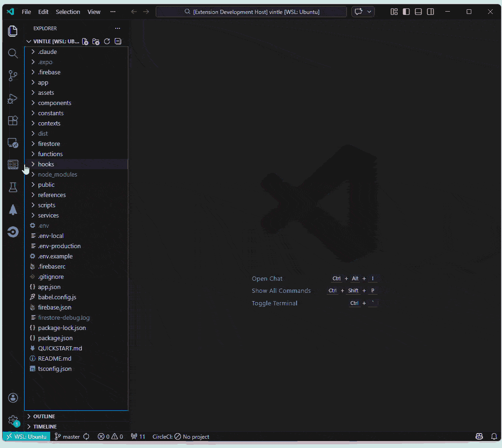Open the WSL: Ubuntu remote menu
502x448 pixels.
26,436
